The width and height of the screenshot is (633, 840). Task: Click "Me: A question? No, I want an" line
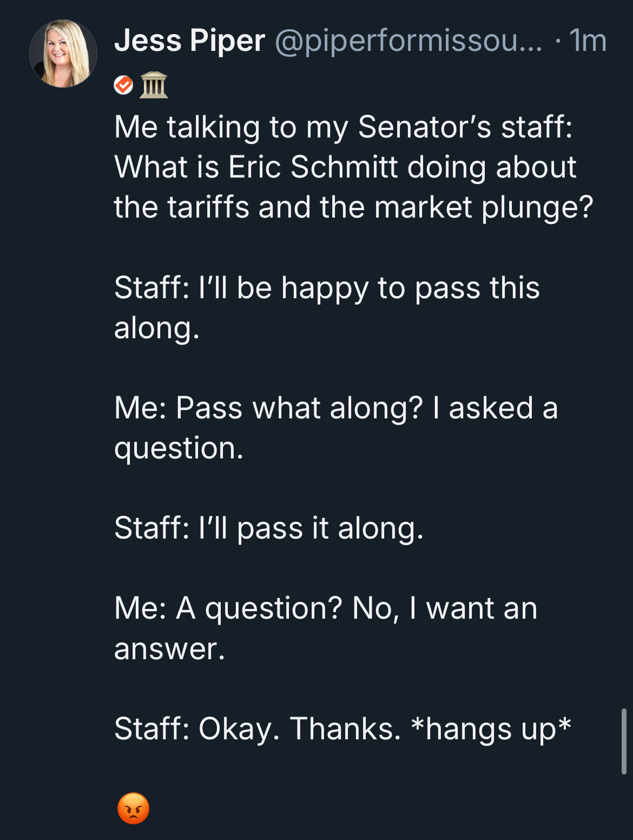[x=326, y=608]
